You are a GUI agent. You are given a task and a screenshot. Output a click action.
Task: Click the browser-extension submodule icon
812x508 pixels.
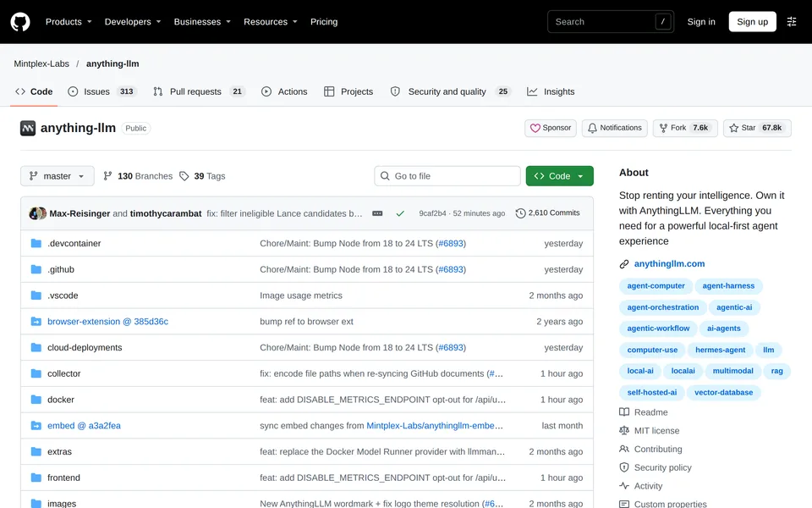tap(36, 322)
